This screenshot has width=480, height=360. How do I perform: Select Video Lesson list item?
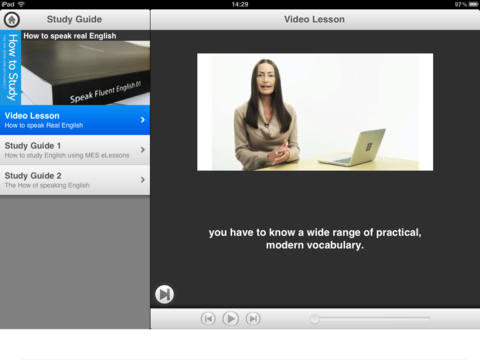click(x=75, y=120)
